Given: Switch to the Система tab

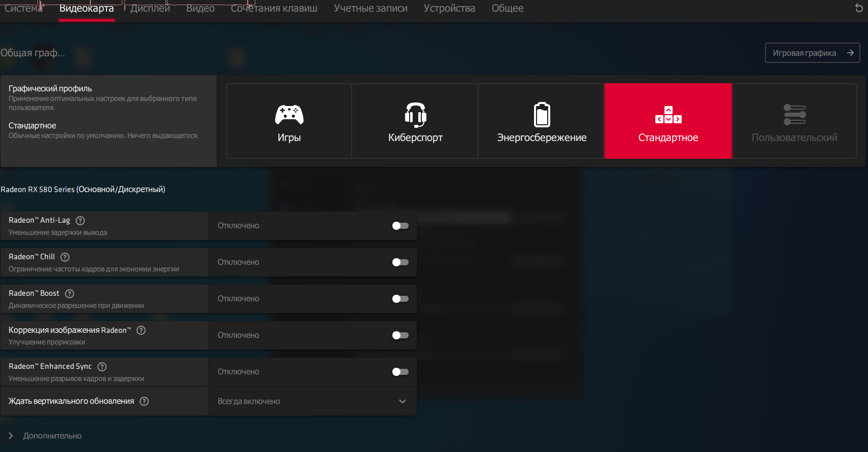Looking at the screenshot, I should [23, 8].
